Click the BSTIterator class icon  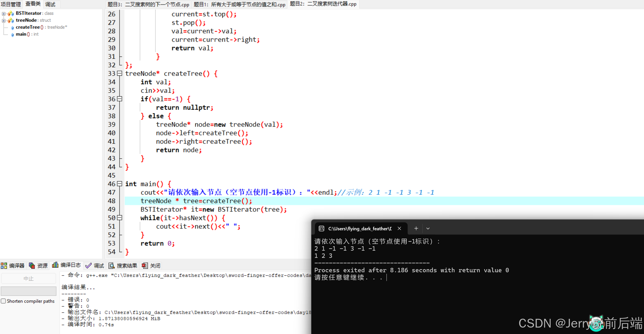click(11, 13)
